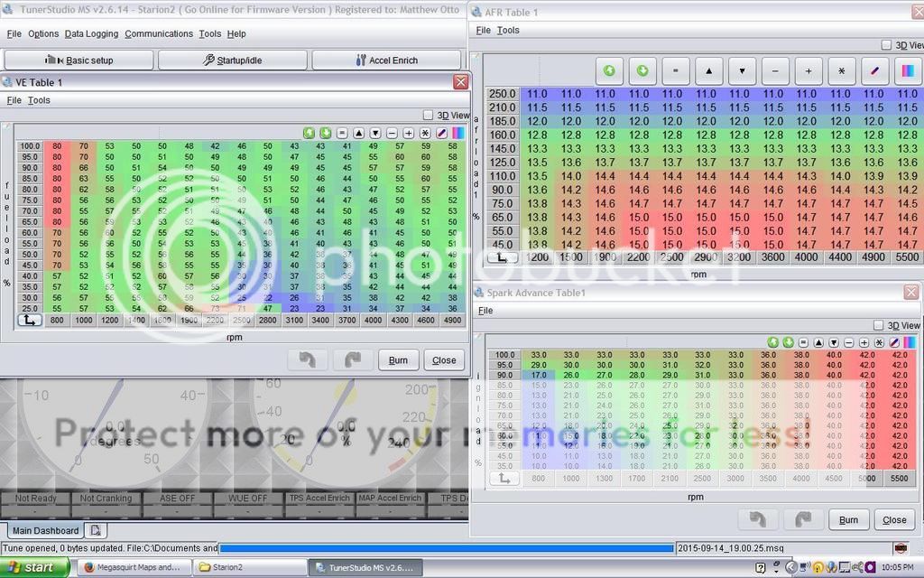Click up-triangle increment button in VE Table toolbar

coord(358,134)
